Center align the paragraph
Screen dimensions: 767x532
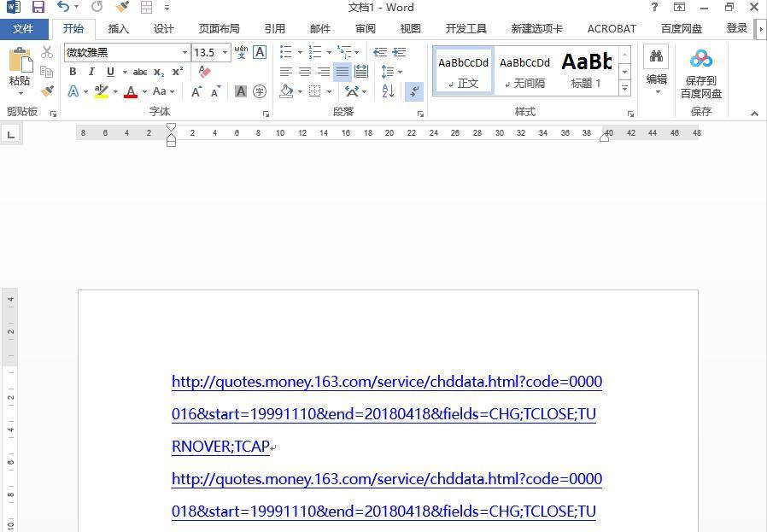[305, 72]
